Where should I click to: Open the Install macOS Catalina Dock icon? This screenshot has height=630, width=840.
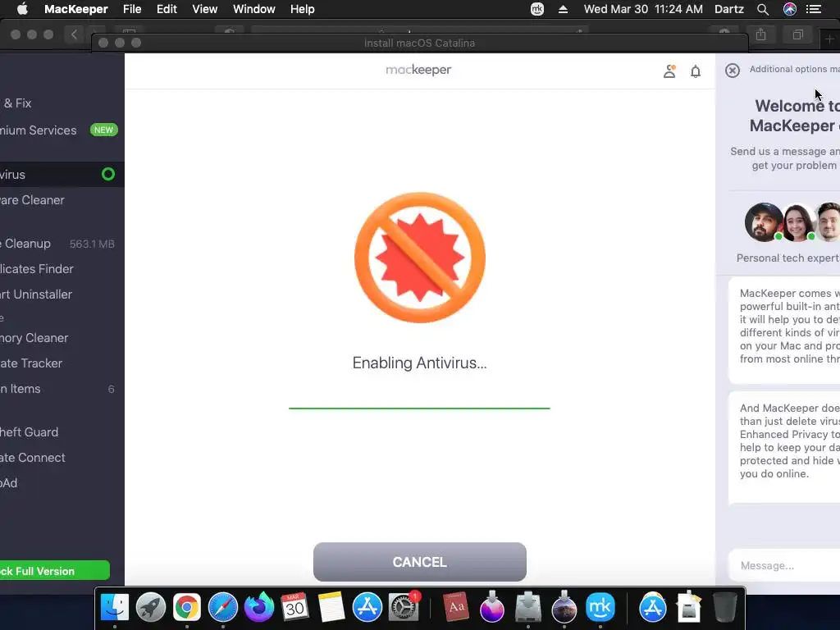[x=564, y=607]
